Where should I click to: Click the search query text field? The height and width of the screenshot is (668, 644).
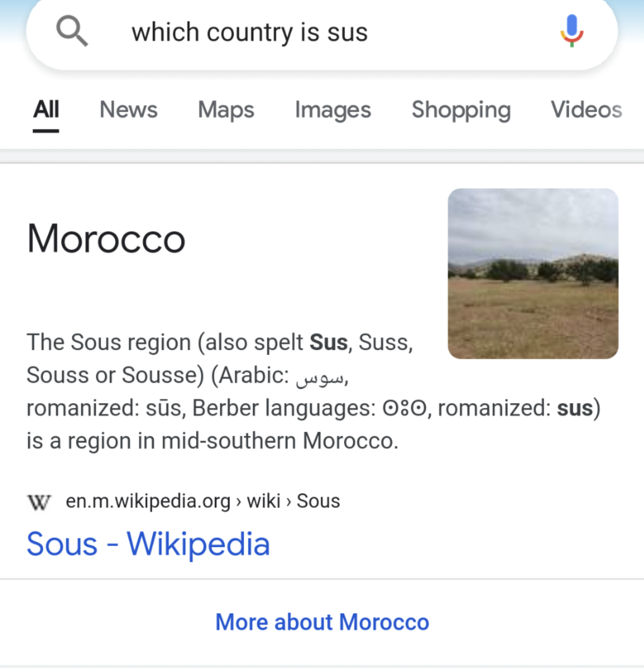(250, 32)
